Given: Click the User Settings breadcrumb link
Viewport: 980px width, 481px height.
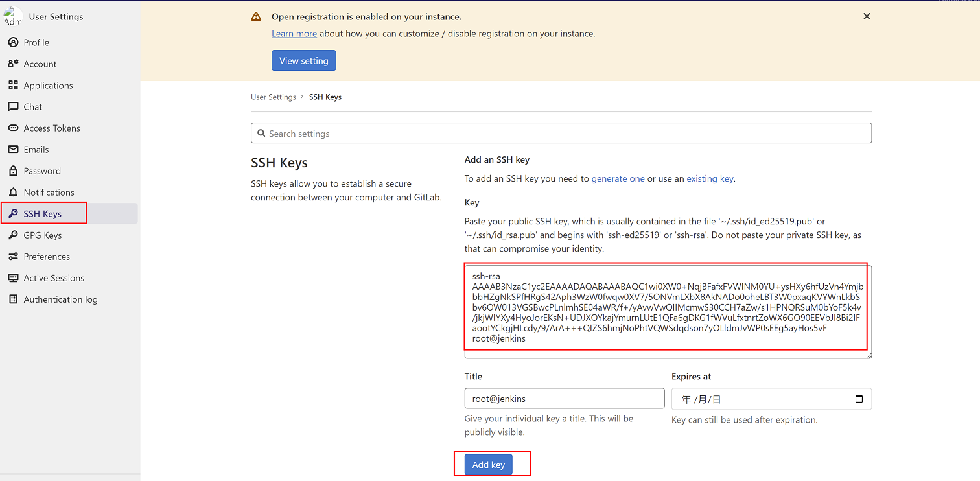Looking at the screenshot, I should 273,97.
